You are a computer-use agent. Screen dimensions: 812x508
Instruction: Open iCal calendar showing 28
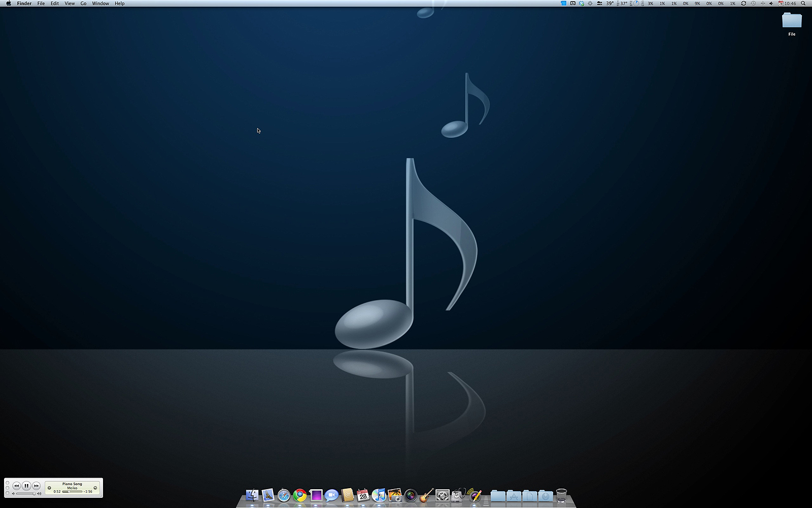pyautogui.click(x=363, y=495)
